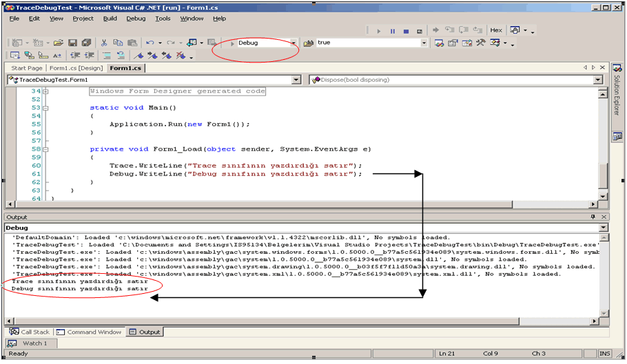
Task: Click the Copy icon
Action: point(118,43)
